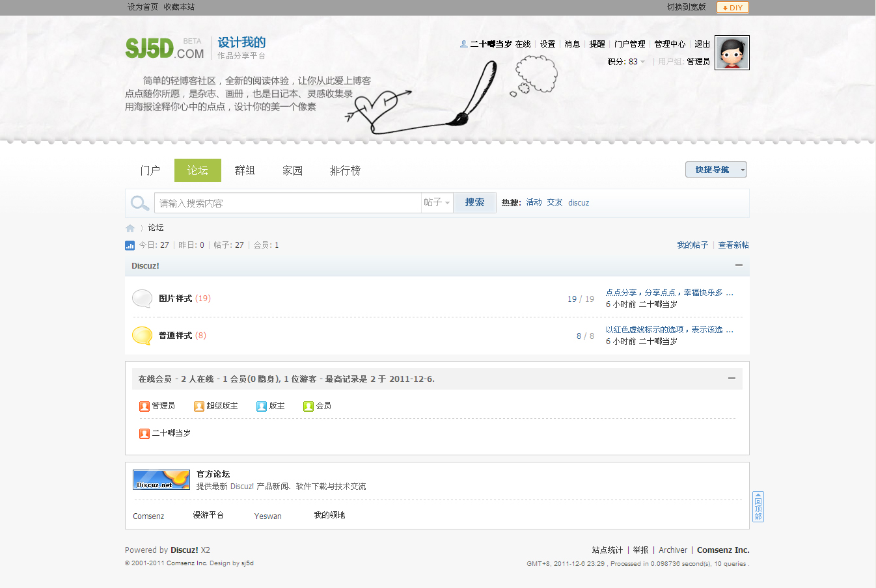Open the 普通样式 forum
The image size is (876, 588).
175,336
